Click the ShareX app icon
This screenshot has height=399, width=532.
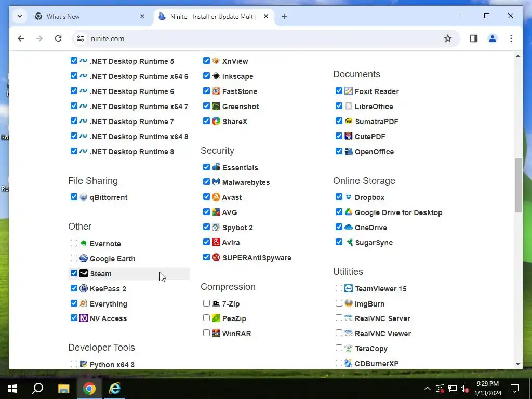point(216,121)
